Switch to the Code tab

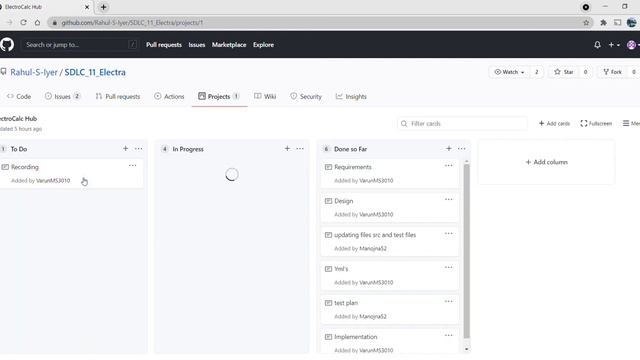[x=19, y=96]
